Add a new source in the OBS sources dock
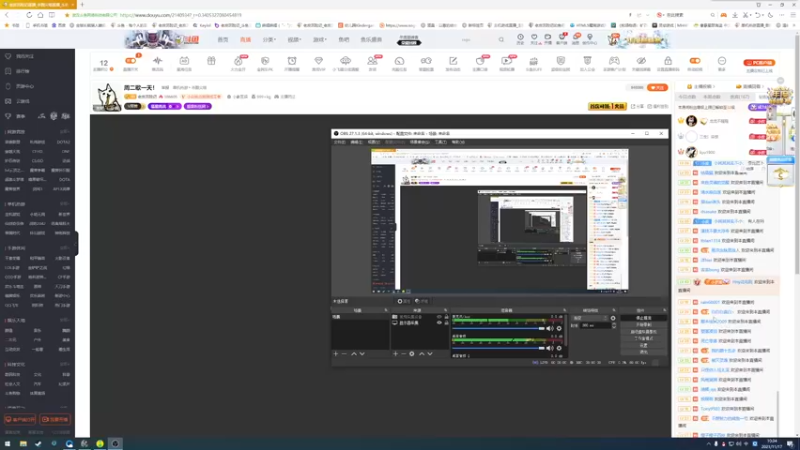 pos(395,354)
